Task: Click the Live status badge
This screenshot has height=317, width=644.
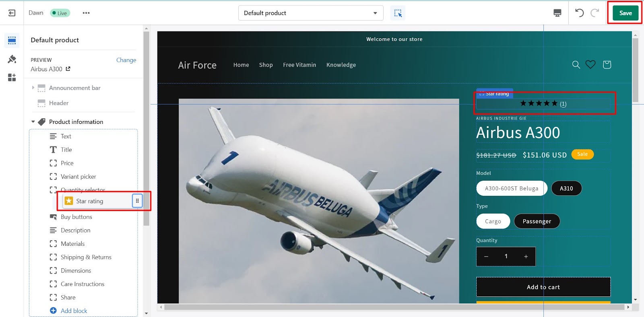Action: pyautogui.click(x=60, y=13)
